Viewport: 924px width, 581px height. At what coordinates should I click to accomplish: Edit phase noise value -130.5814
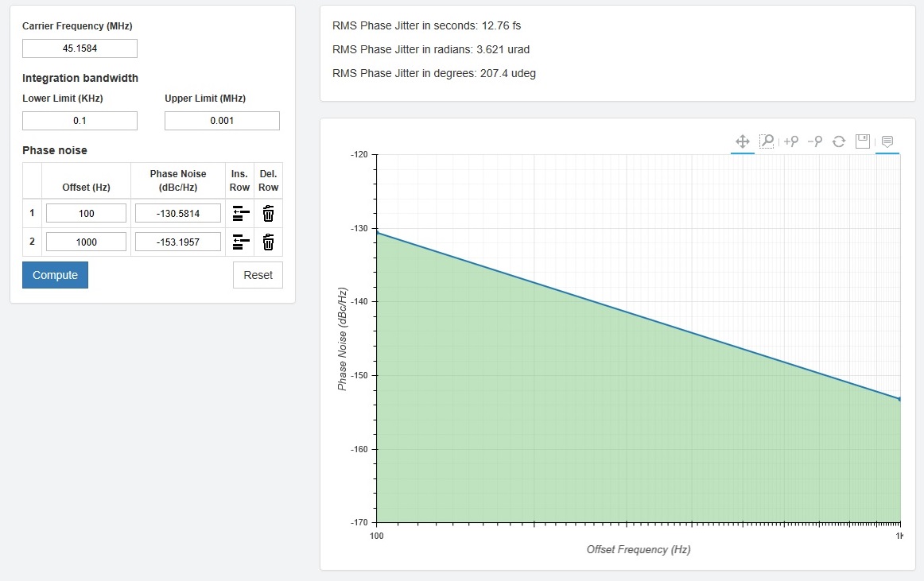[178, 213]
